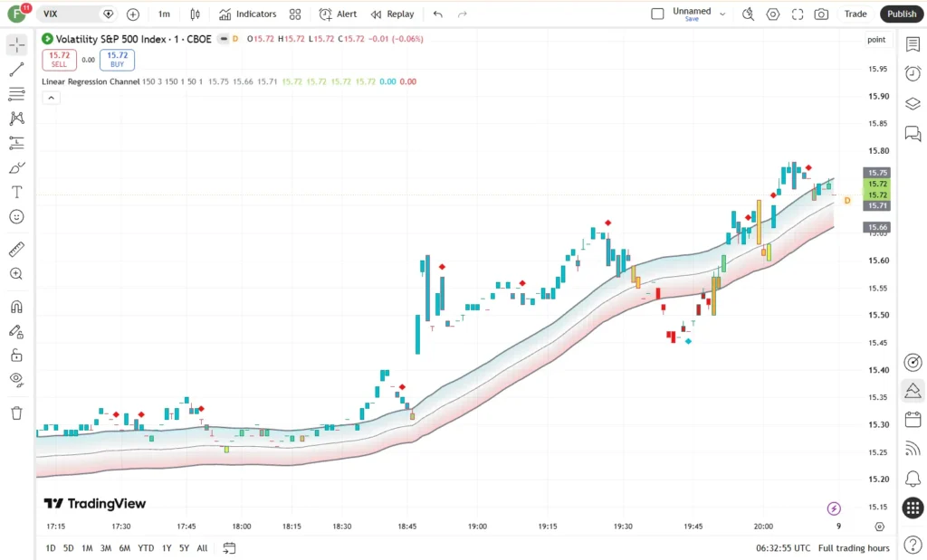Undo the last chart action
The image size is (927, 560).
(437, 14)
